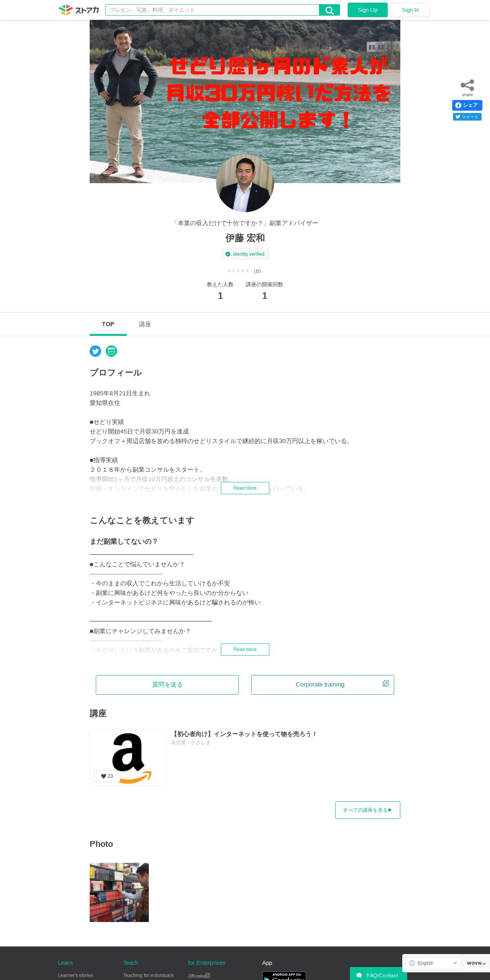The image size is (490, 980).
Task: Click the footer Teach link
Action: point(131,963)
